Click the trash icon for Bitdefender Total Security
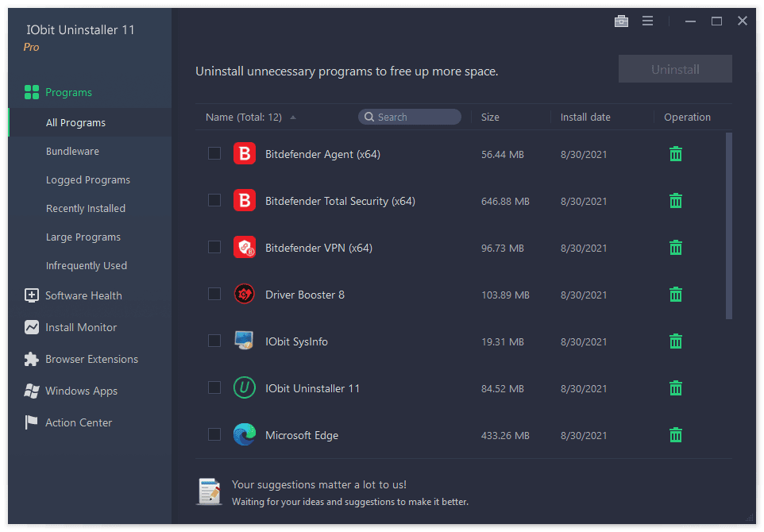This screenshot has width=764, height=532. 675,201
